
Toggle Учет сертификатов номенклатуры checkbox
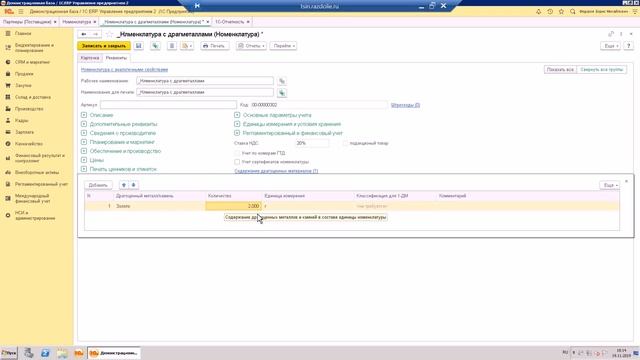[237, 162]
